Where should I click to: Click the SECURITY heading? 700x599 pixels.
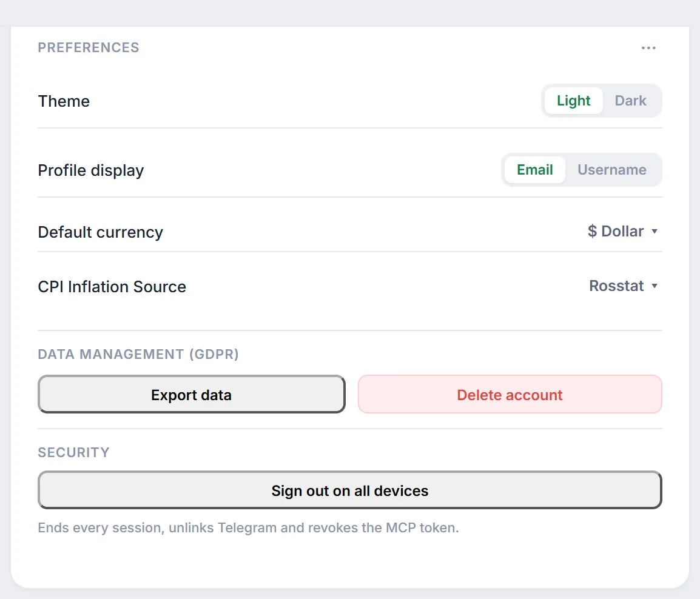(x=73, y=452)
